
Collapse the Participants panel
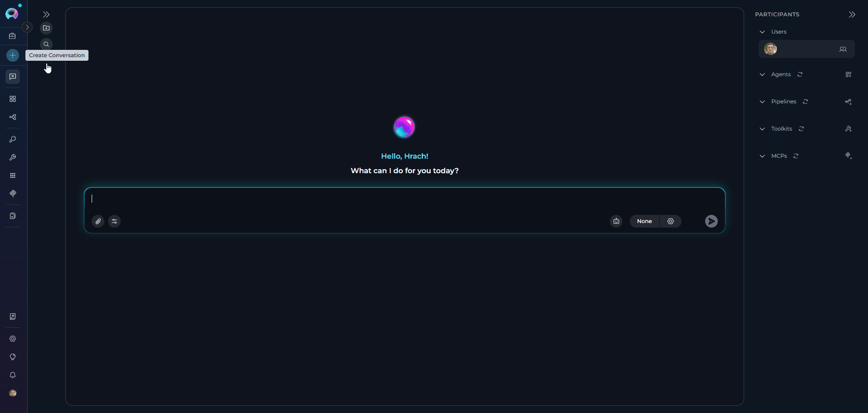(852, 15)
